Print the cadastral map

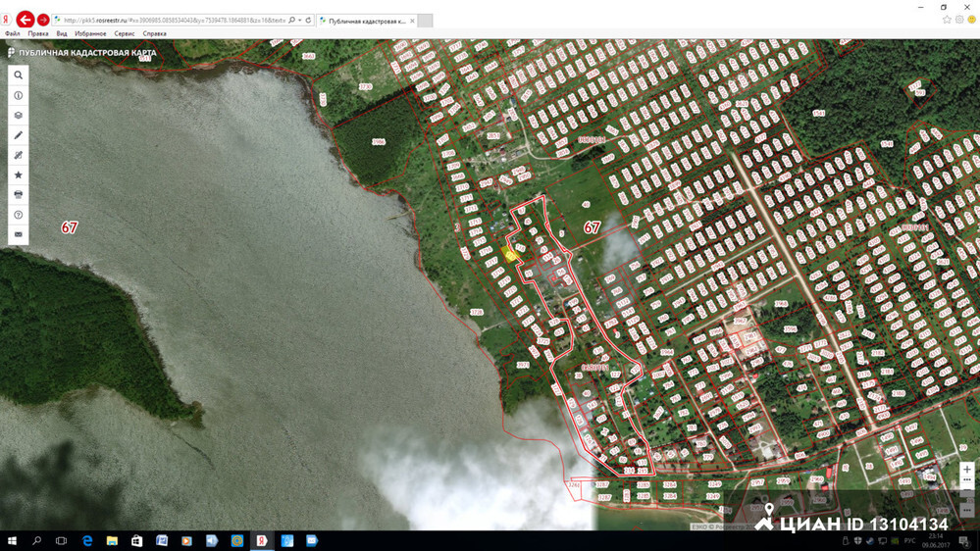click(x=18, y=194)
